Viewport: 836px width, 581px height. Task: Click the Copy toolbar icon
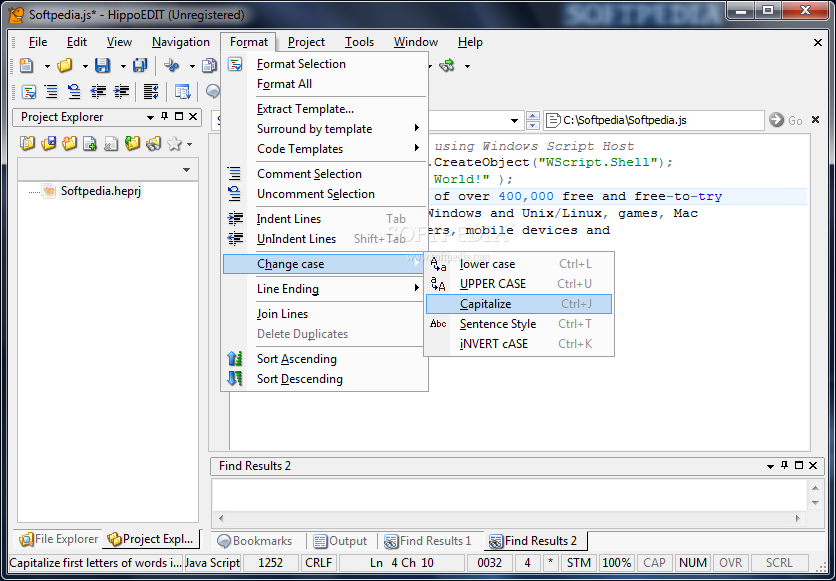pyautogui.click(x=209, y=66)
